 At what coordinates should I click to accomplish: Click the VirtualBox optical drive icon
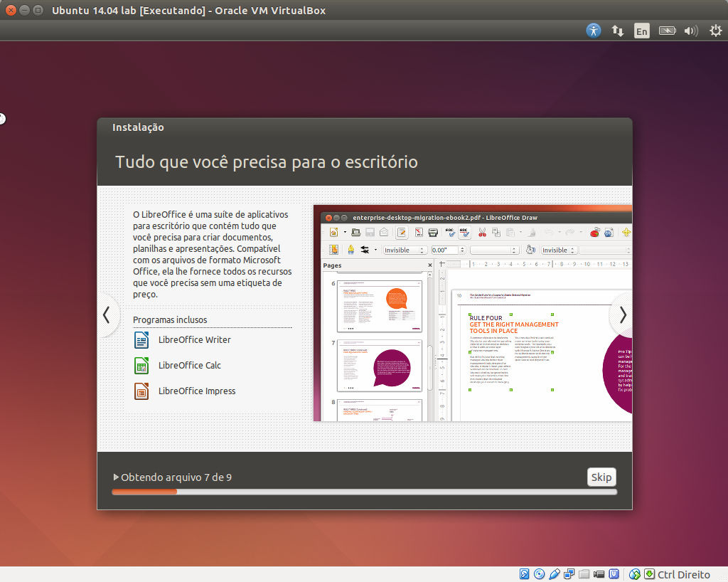[539, 574]
